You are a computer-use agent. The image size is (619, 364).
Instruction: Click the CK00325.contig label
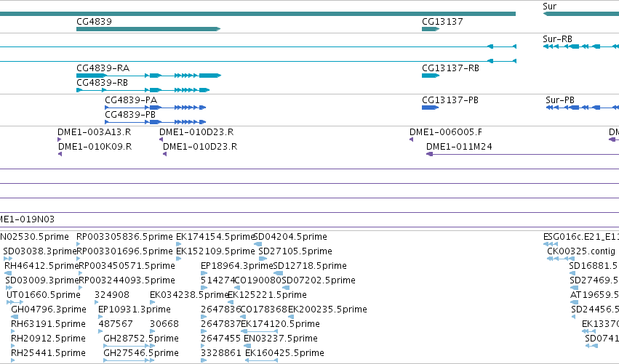click(x=581, y=251)
